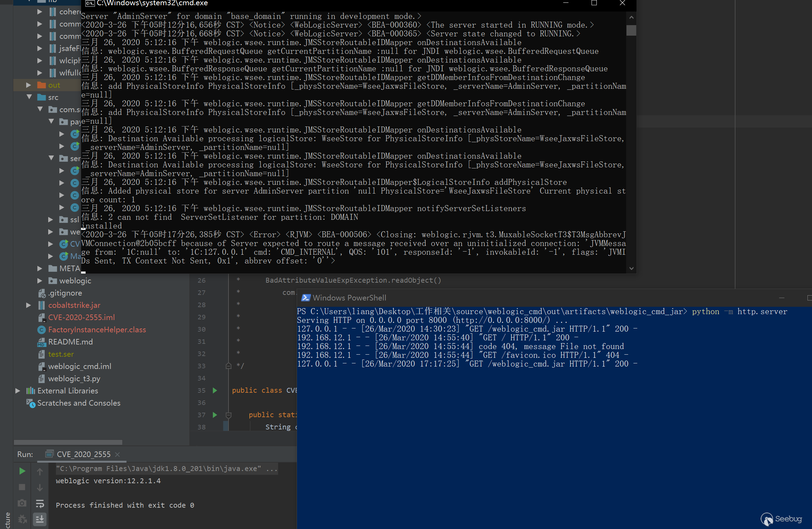
Task: Toggle scroll to end in Run console
Action: pos(40,519)
